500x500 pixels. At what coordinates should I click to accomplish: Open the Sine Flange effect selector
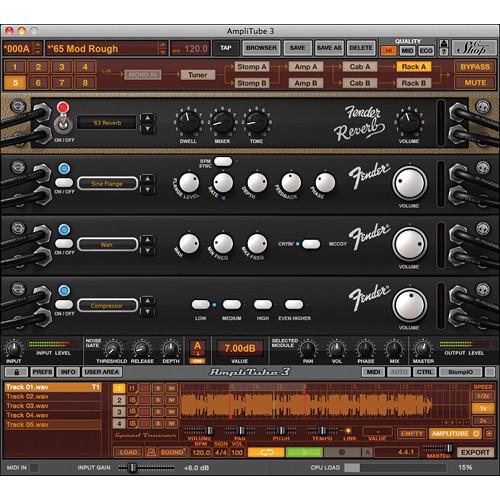pos(107,184)
